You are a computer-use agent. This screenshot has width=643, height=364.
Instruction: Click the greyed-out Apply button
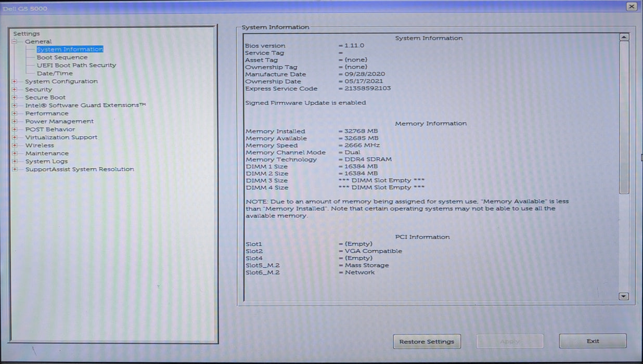pos(510,342)
